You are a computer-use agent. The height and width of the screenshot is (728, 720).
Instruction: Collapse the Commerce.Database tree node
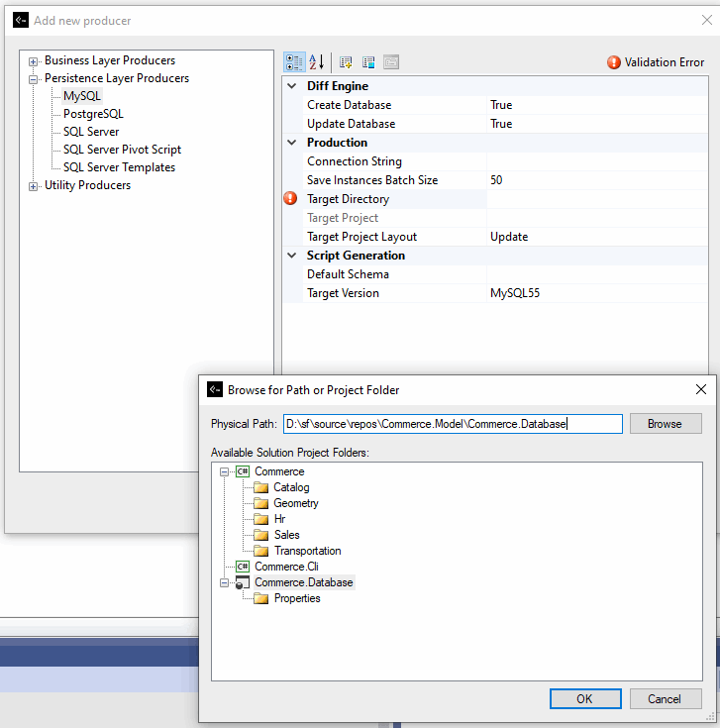[x=224, y=582]
